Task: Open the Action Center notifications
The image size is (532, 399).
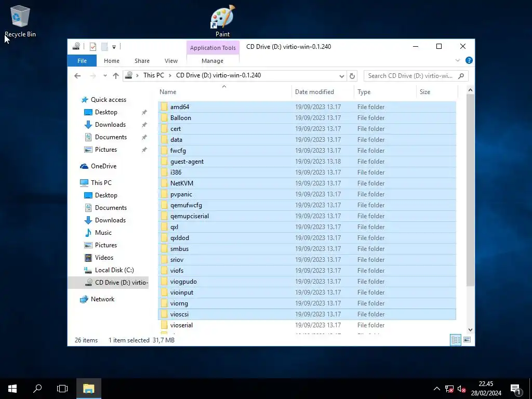Action: [516, 389]
